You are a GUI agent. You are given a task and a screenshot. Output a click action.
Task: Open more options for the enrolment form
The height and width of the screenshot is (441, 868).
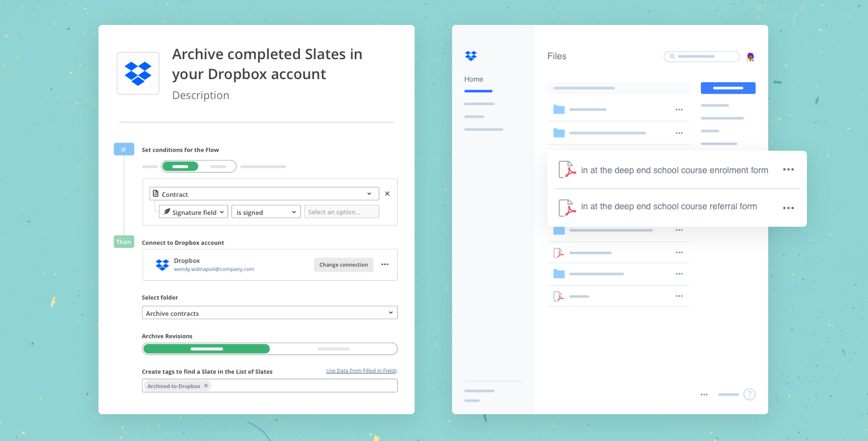(788, 169)
